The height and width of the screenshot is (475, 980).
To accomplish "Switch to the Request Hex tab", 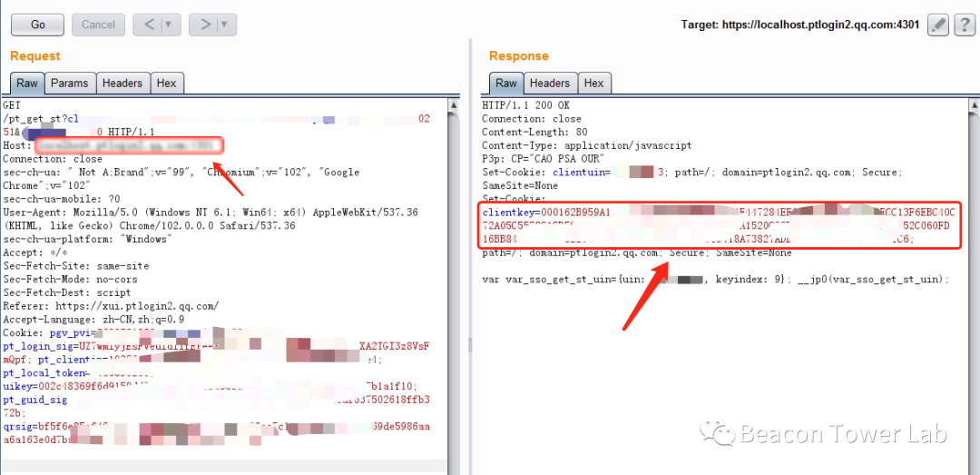I will tap(167, 84).
